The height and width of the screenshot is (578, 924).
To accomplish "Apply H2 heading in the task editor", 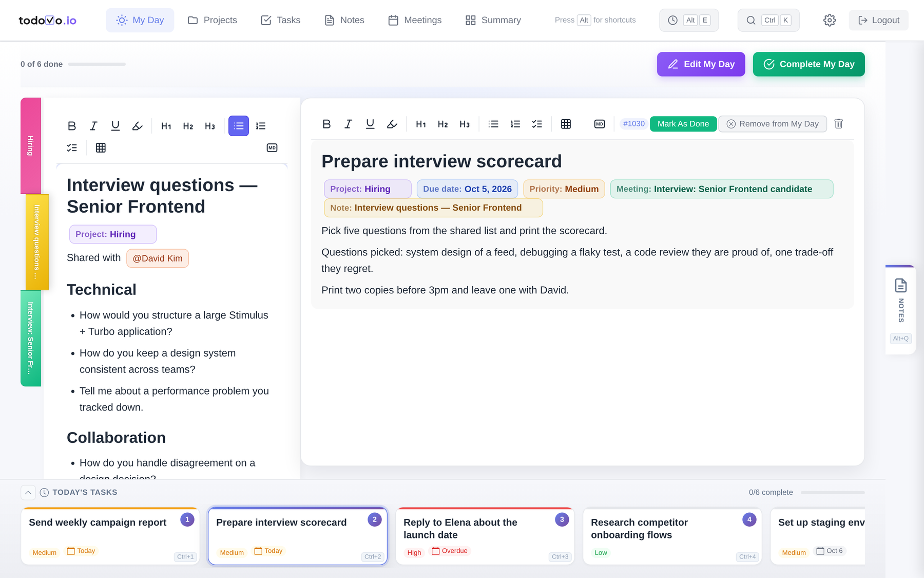I will [442, 124].
